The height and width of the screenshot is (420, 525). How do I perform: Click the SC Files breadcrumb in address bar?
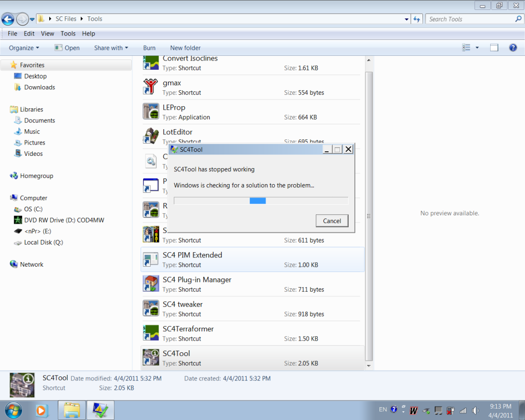click(x=66, y=19)
